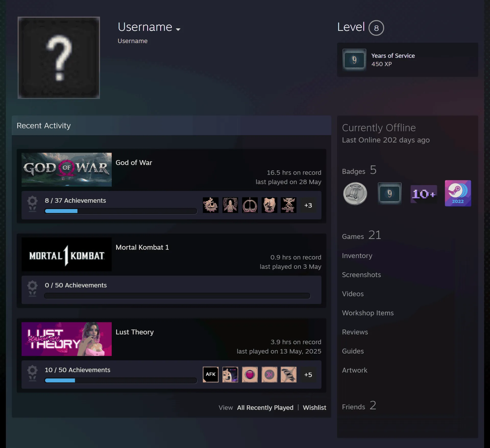Open the silver pillar community badge
The height and width of the screenshot is (448, 490).
(355, 194)
